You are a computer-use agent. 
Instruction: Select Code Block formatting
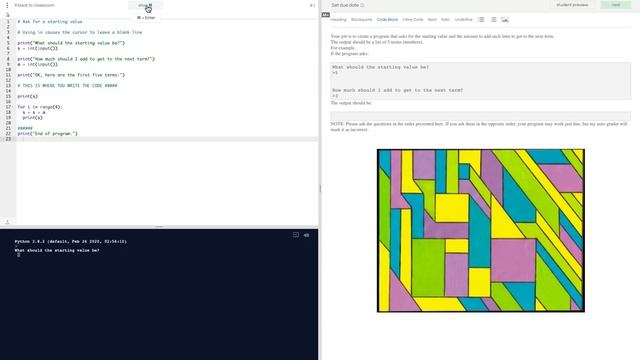pyautogui.click(x=387, y=20)
